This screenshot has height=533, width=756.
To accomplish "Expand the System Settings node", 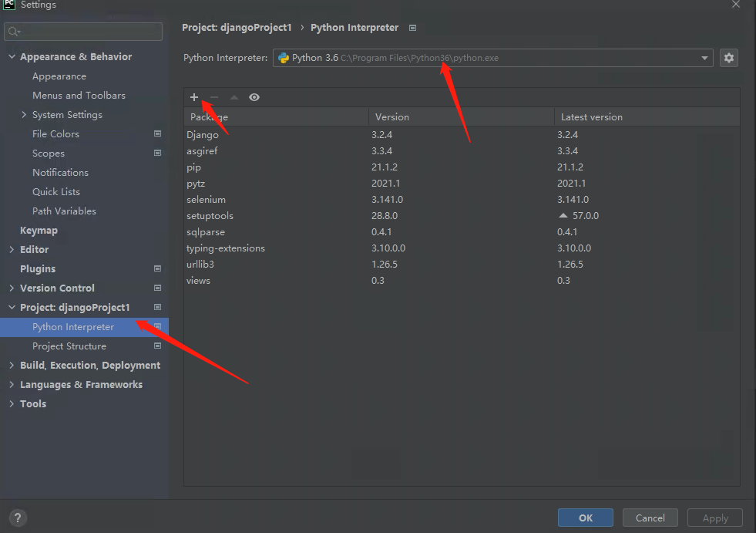I will (x=24, y=115).
